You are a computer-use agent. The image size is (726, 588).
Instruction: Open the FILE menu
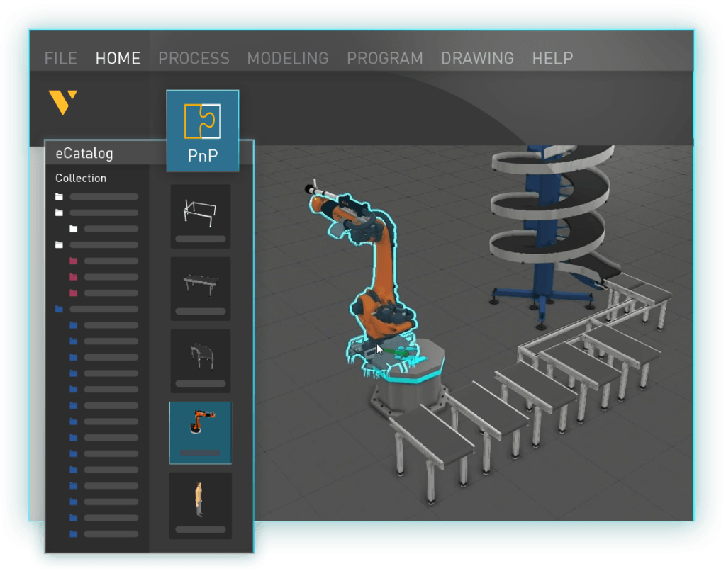[x=60, y=58]
